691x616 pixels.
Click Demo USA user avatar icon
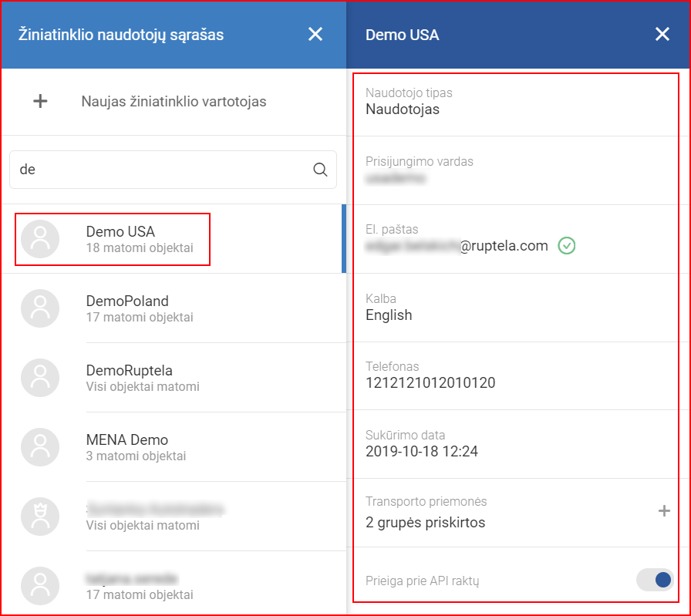pos(40,239)
